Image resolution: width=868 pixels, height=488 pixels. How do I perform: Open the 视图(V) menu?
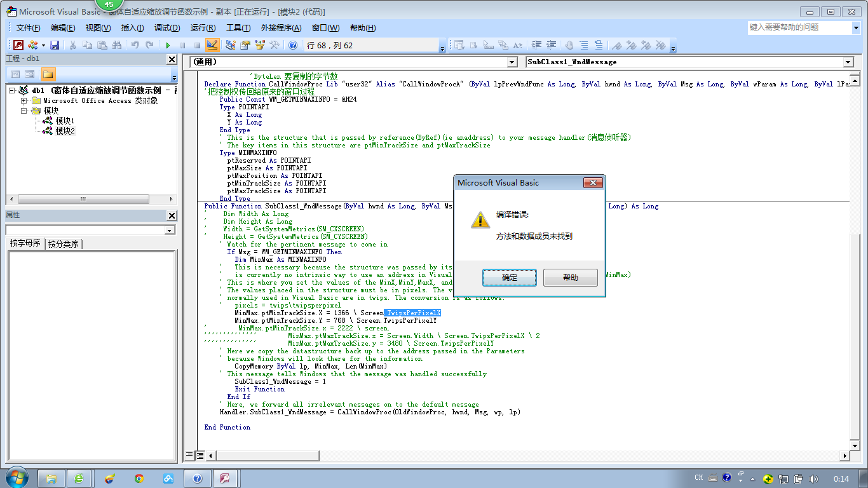pyautogui.click(x=98, y=28)
